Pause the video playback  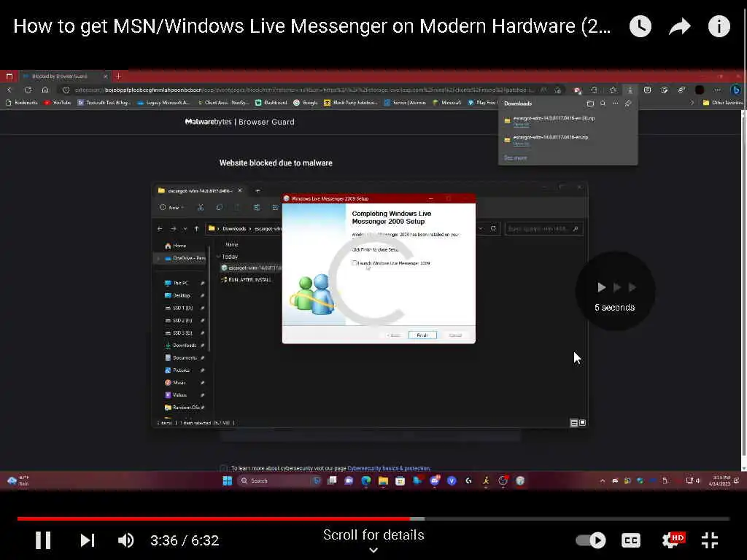point(43,540)
